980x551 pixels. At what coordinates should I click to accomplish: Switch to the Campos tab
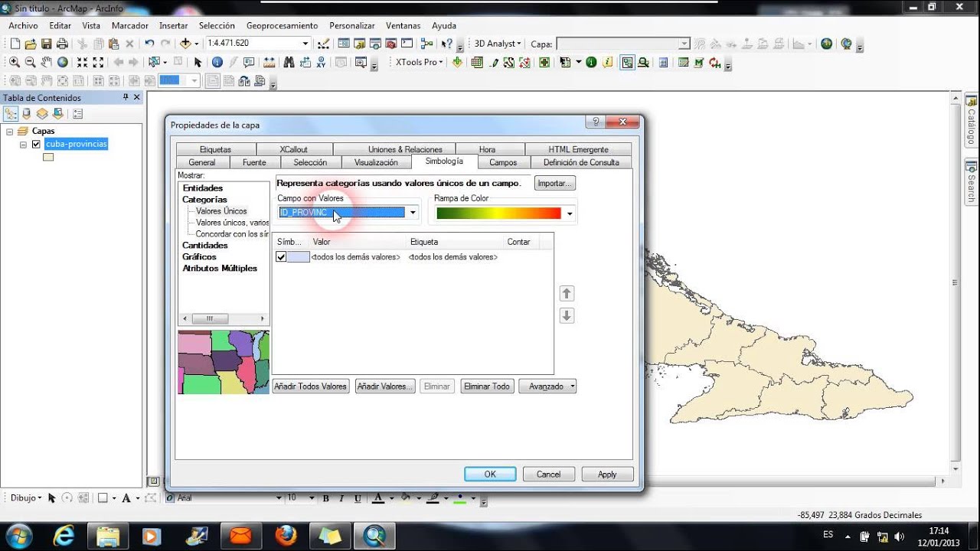click(503, 162)
